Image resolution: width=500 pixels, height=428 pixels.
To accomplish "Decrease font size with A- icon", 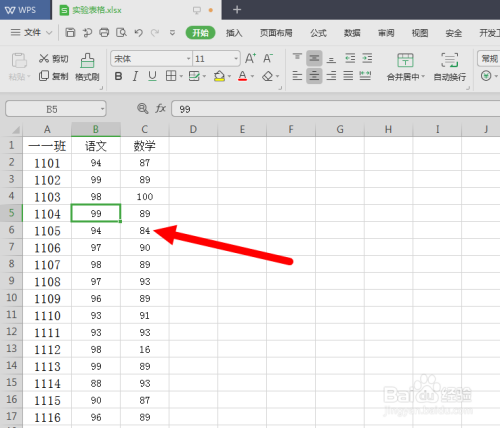I will [x=268, y=58].
